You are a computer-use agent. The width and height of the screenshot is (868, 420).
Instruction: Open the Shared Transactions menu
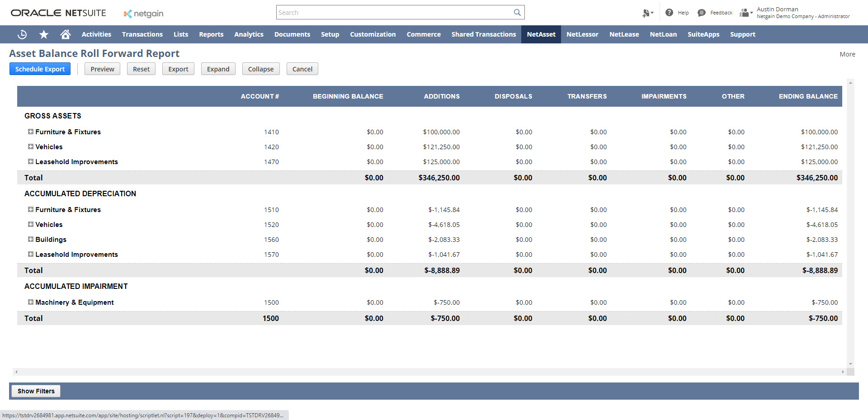pos(484,34)
